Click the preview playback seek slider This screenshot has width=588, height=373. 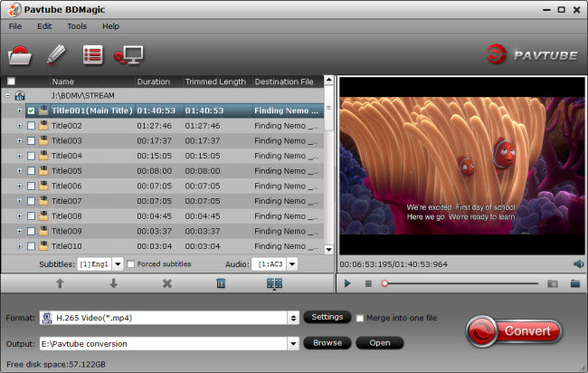[x=460, y=283]
